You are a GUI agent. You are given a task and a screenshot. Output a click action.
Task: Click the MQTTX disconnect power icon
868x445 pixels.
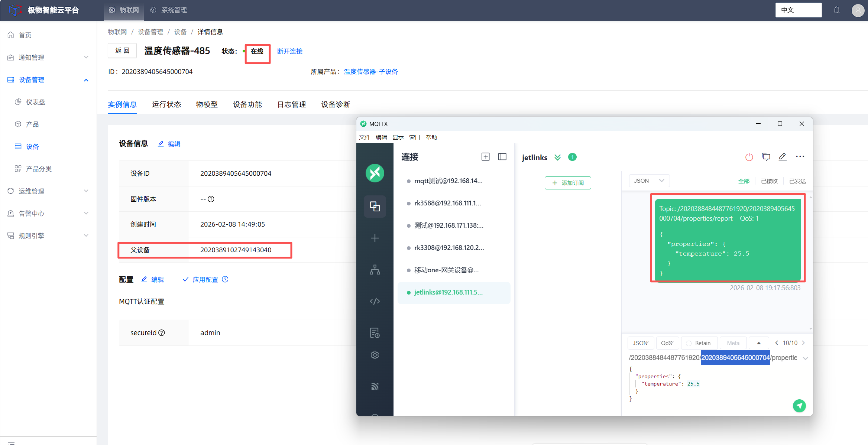pos(749,157)
